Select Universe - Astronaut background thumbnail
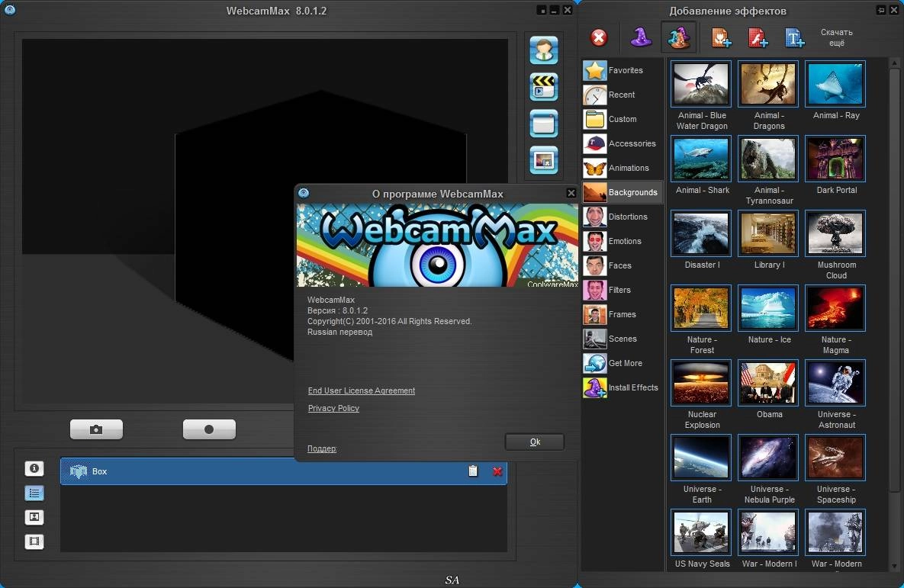 [835, 383]
